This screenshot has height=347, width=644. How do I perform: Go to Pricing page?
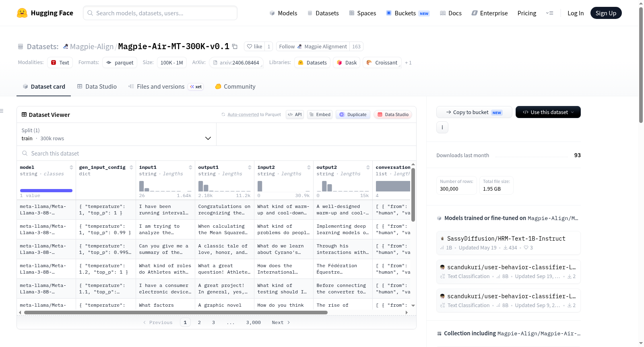(x=527, y=13)
